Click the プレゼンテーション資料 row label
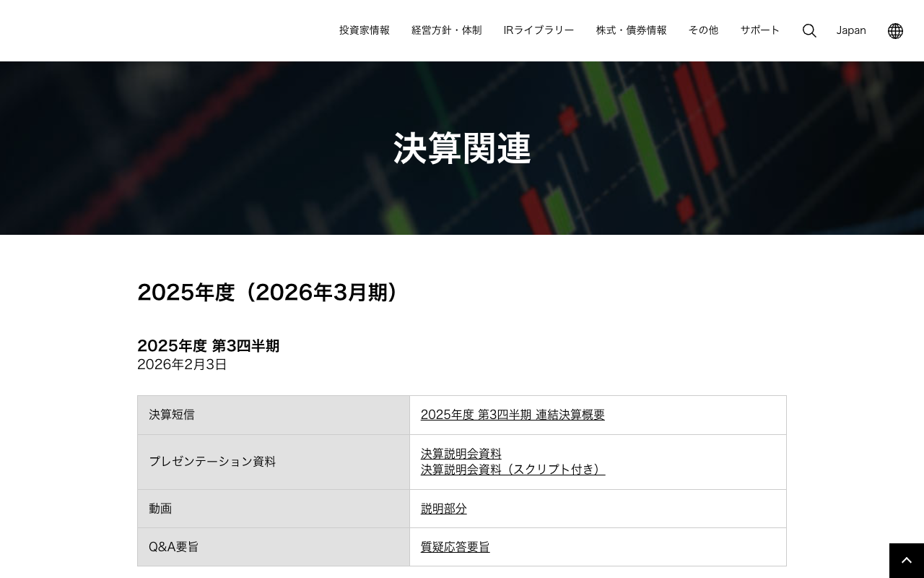Viewport: 924px width, 578px height. click(x=212, y=462)
